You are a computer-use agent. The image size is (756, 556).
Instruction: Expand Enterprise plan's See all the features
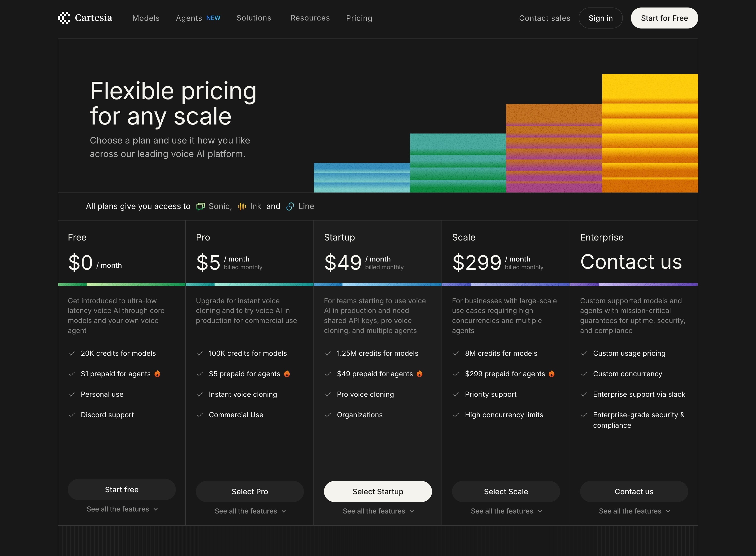(634, 511)
